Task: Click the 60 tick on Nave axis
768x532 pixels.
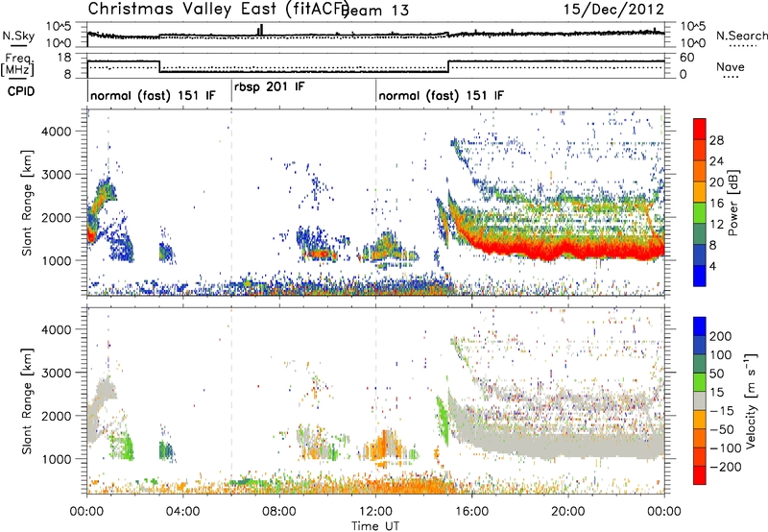Action: click(x=687, y=58)
